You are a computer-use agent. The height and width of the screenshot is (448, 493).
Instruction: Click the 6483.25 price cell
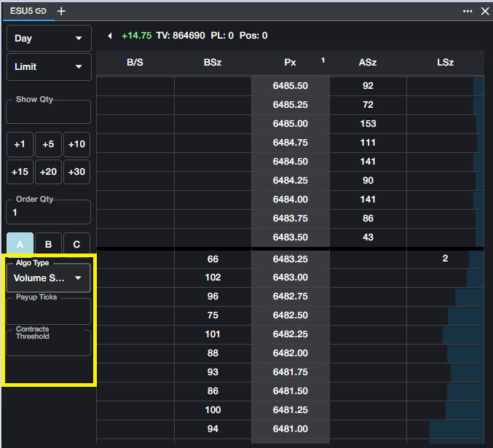(290, 259)
